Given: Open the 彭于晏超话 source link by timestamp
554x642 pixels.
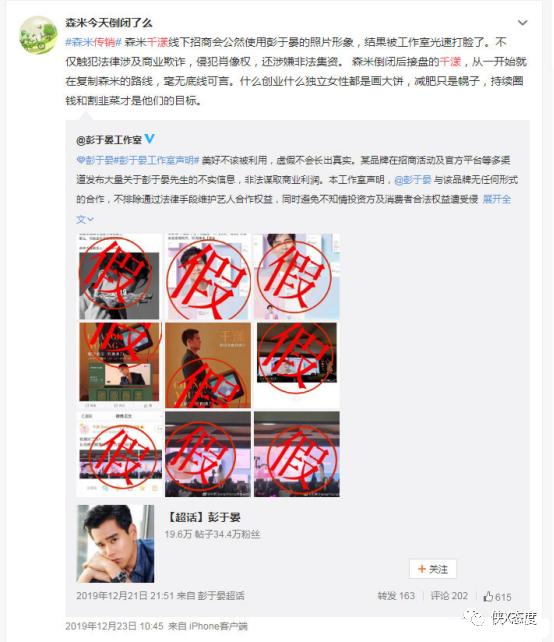Looking at the screenshot, I should pos(221,596).
